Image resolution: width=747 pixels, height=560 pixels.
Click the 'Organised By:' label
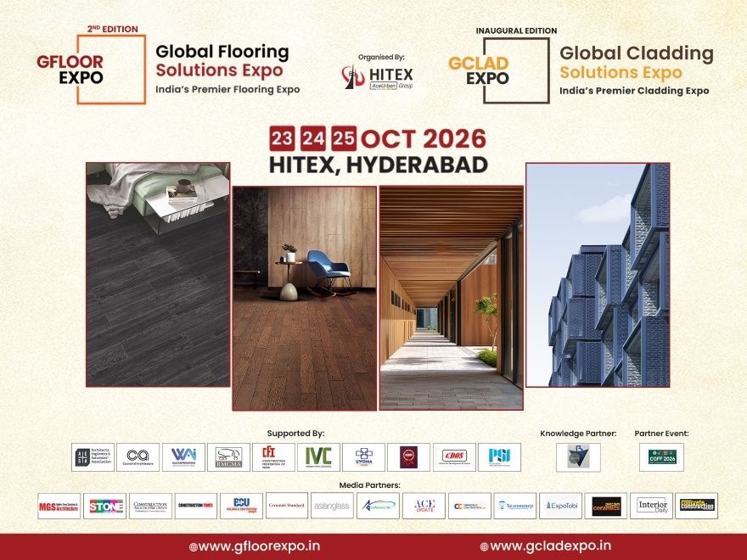381,57
